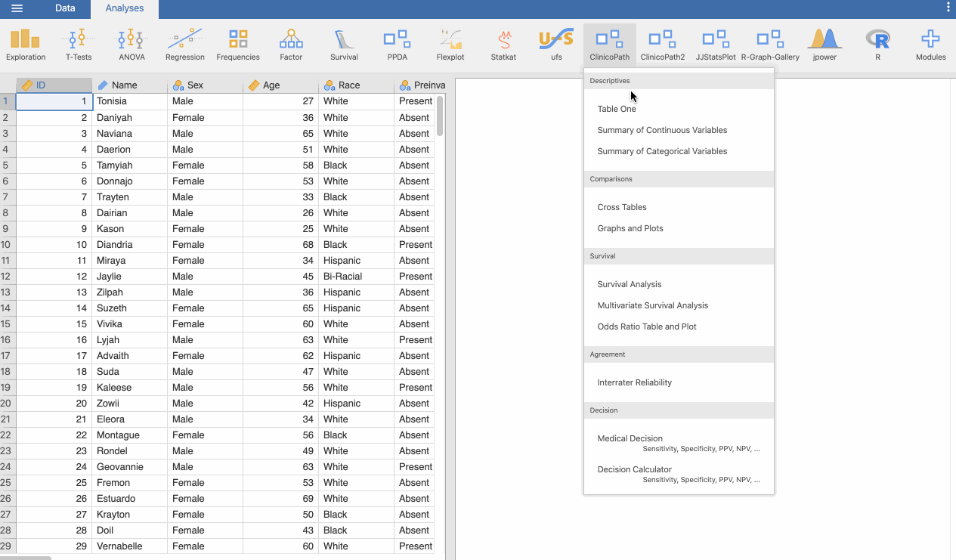Open the Modules plus menu
956x560 pixels.
point(930,45)
